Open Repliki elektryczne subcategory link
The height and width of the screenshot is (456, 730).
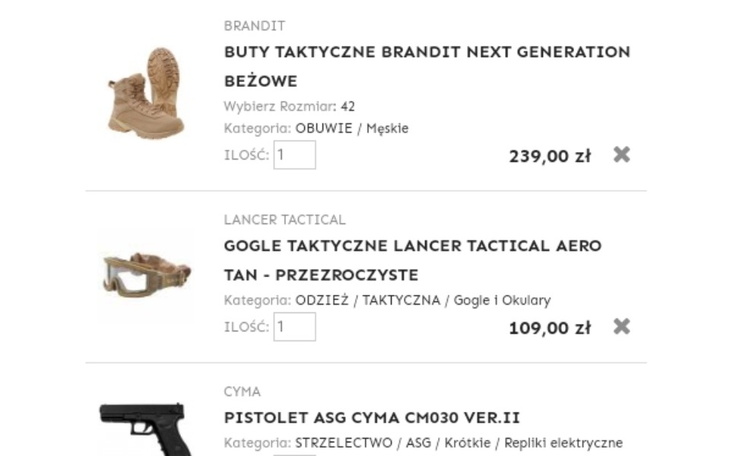[563, 443]
